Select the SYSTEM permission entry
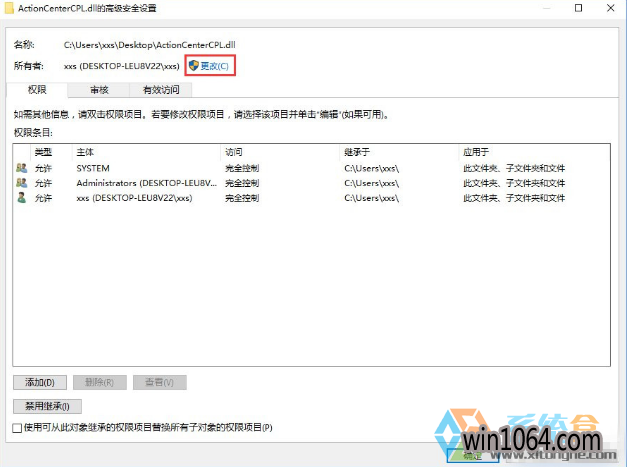 point(312,168)
